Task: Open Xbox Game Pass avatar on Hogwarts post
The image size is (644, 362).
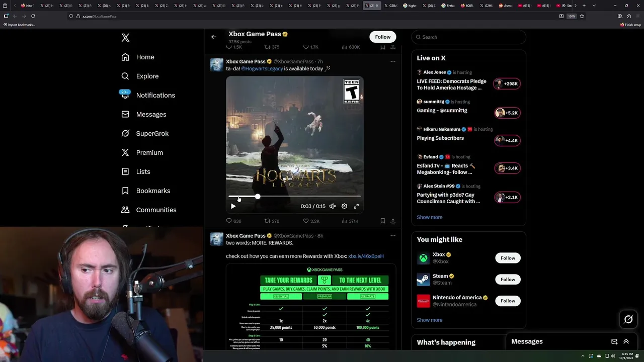Action: point(217,65)
